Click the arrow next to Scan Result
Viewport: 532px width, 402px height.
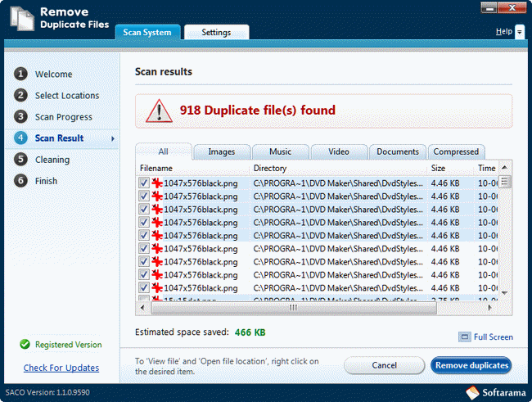[x=113, y=138]
